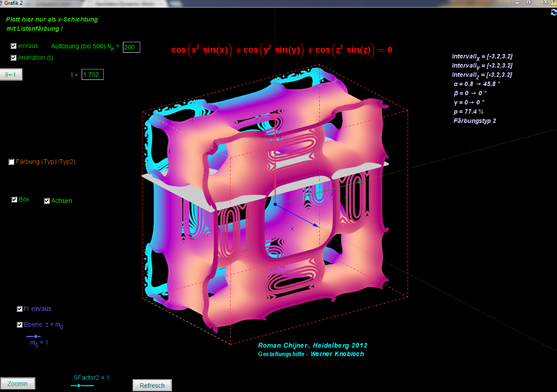Enable the Färbung (Typ1/Typ2) checkbox
The height and width of the screenshot is (392, 557).
tap(11, 162)
